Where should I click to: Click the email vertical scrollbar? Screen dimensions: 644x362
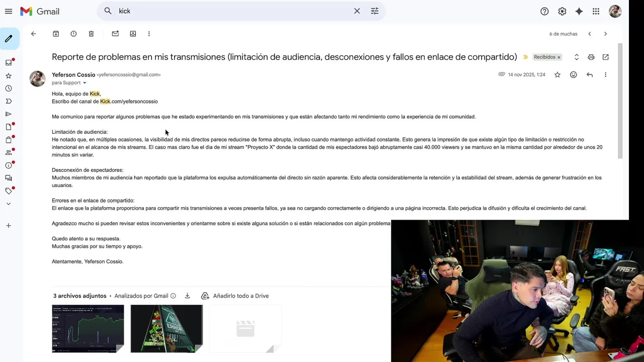620,101
